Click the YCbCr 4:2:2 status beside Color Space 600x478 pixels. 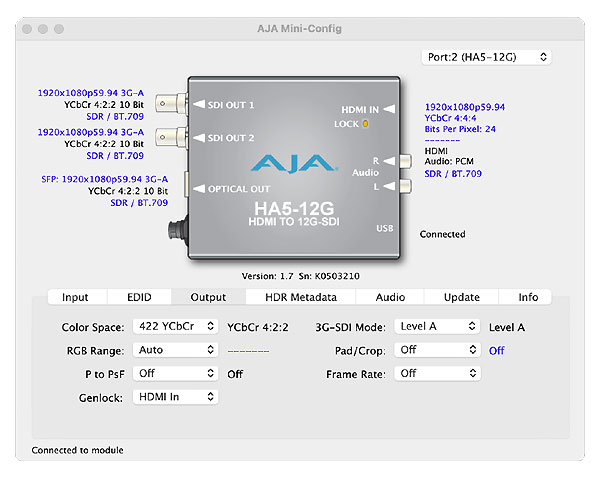258,327
